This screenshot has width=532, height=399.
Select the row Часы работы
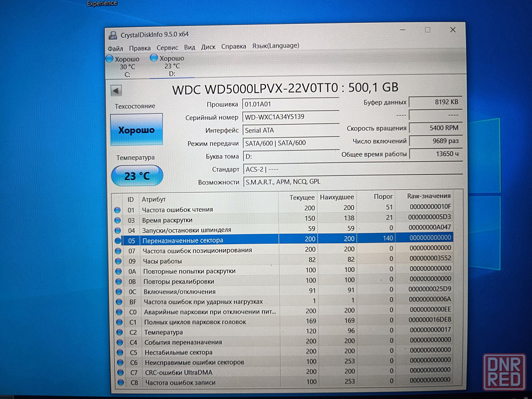pyautogui.click(x=284, y=260)
